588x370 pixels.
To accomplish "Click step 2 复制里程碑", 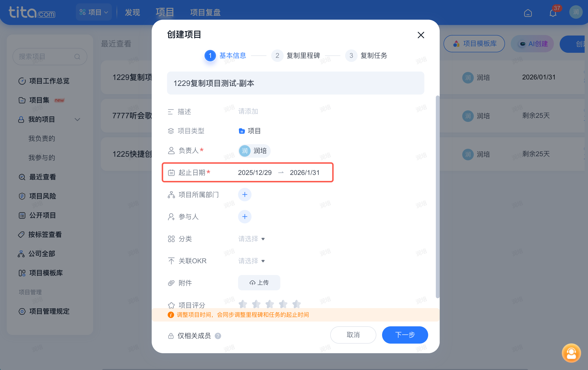I will tap(295, 55).
